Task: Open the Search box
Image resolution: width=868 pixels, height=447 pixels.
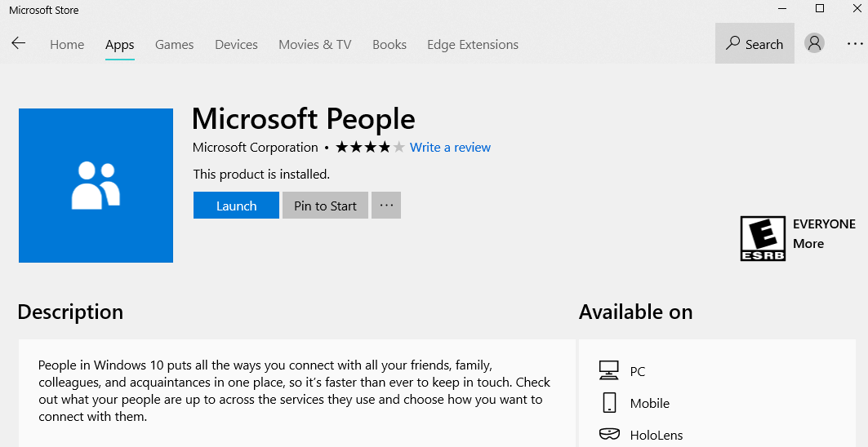Action: (x=754, y=44)
